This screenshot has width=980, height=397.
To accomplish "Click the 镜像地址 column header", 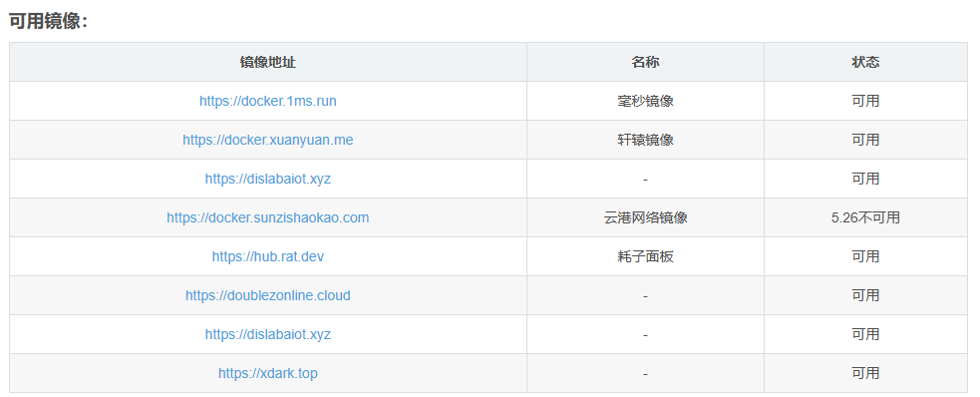I will [x=267, y=62].
